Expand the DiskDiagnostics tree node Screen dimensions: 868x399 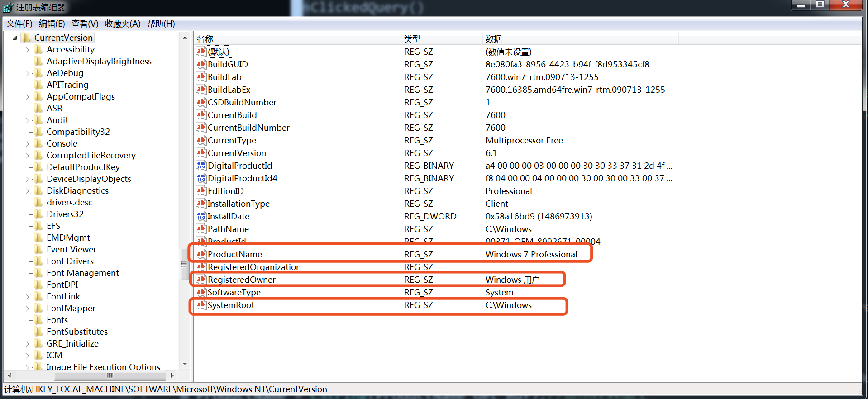pos(27,191)
